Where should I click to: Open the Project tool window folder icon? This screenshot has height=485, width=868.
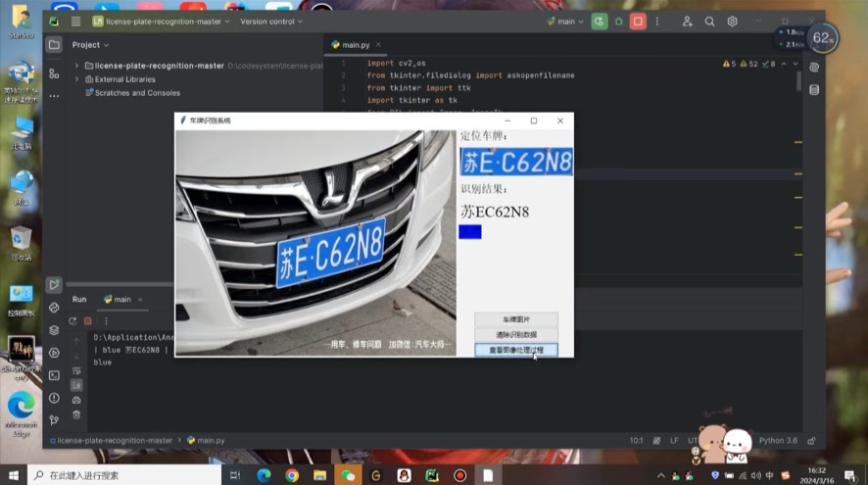coord(54,45)
